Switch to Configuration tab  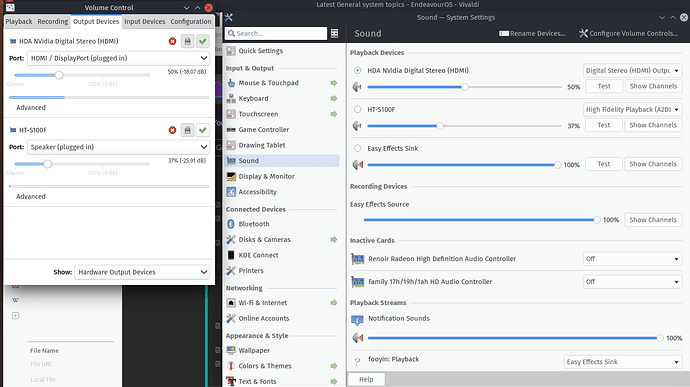coord(191,22)
